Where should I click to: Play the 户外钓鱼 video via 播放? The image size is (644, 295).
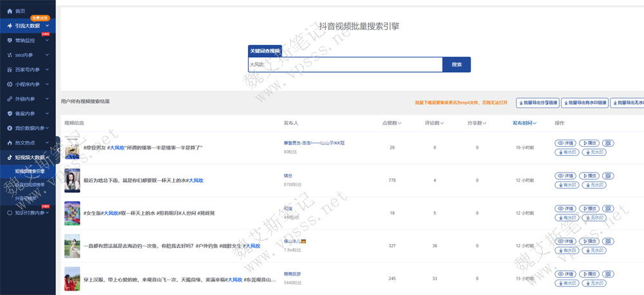[591, 241]
